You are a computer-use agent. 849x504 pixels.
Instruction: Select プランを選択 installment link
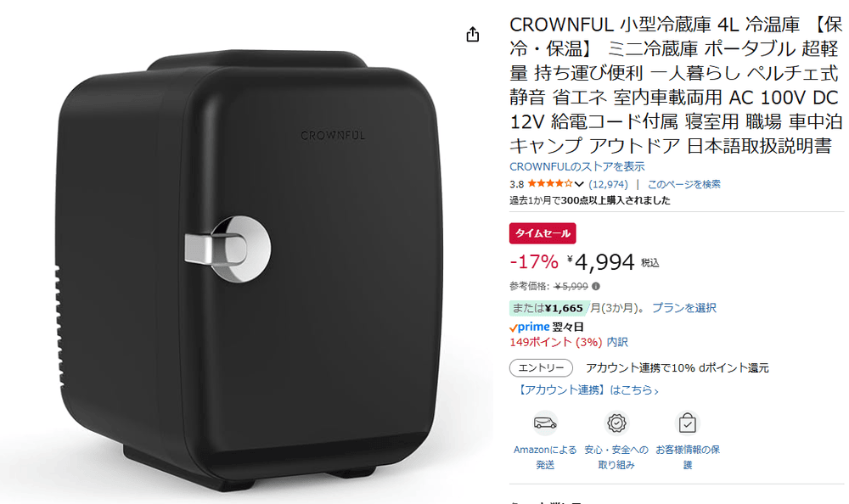[x=683, y=308]
